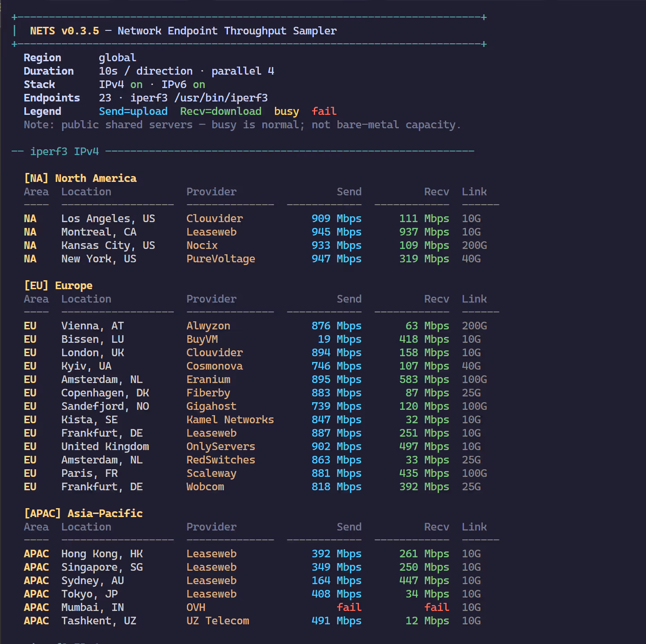The height and width of the screenshot is (644, 646).
Task: Click the "iperf3 IPv4" section divider label
Action: coord(64,152)
